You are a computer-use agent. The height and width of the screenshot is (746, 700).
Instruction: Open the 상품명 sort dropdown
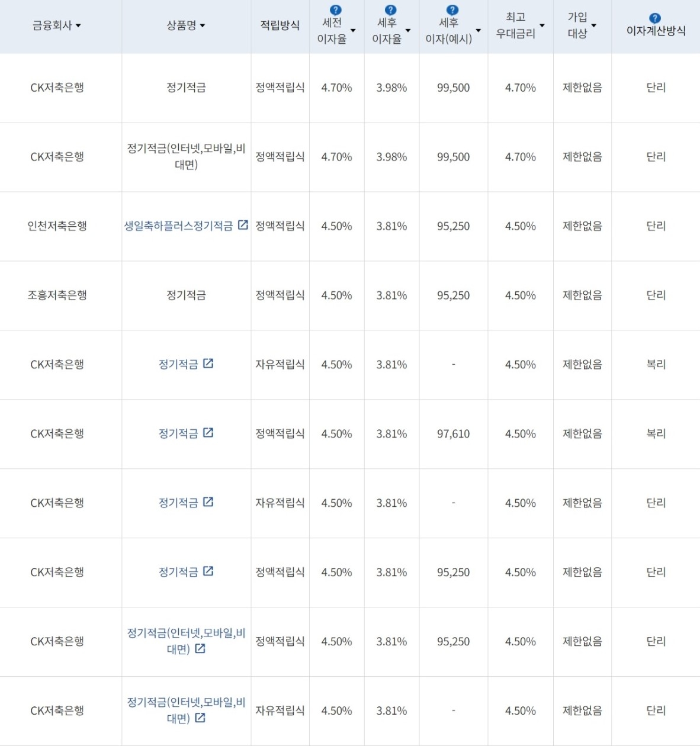click(203, 25)
